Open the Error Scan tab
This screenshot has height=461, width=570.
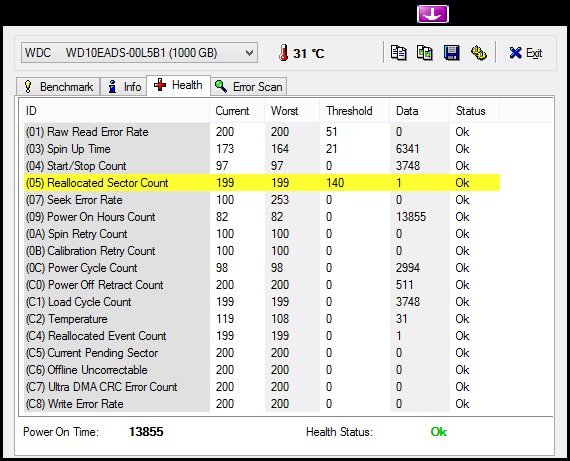click(x=249, y=87)
